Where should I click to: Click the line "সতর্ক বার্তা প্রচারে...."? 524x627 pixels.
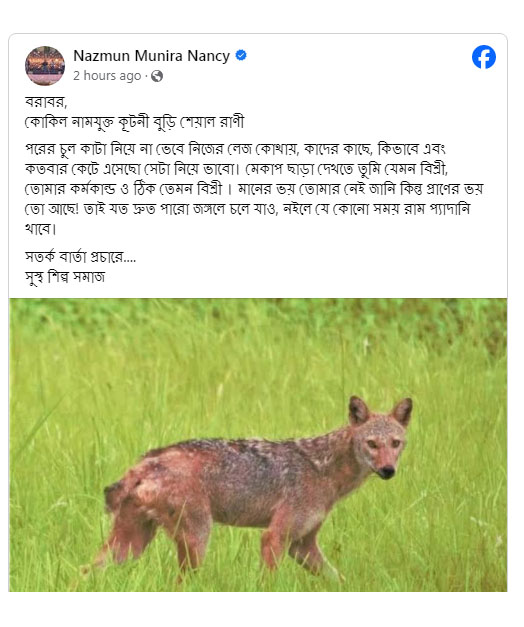click(x=80, y=257)
